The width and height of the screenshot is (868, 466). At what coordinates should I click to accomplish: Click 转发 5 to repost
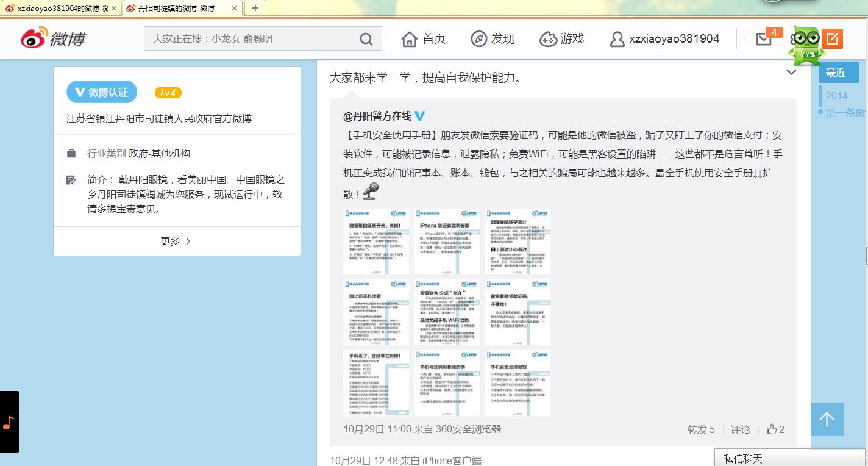click(701, 429)
